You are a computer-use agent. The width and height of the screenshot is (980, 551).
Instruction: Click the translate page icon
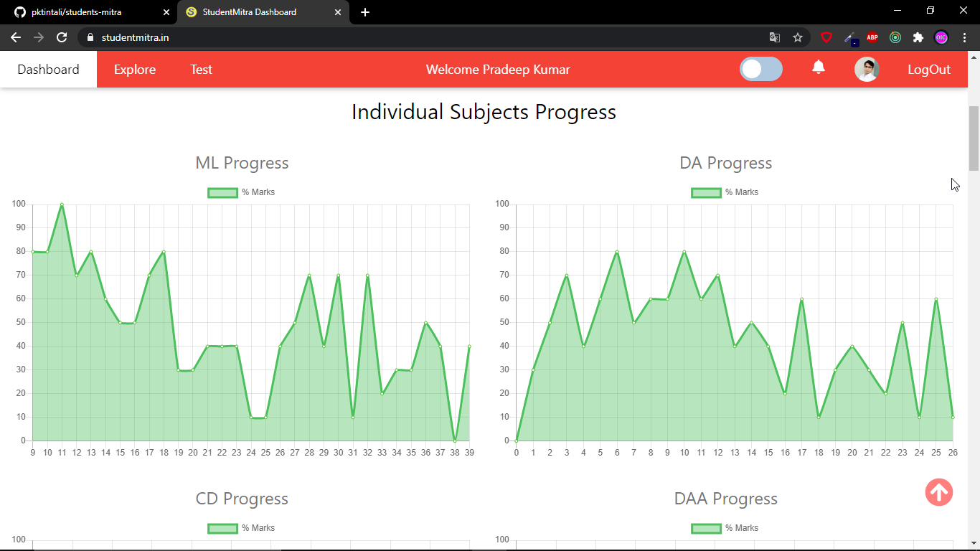775,37
